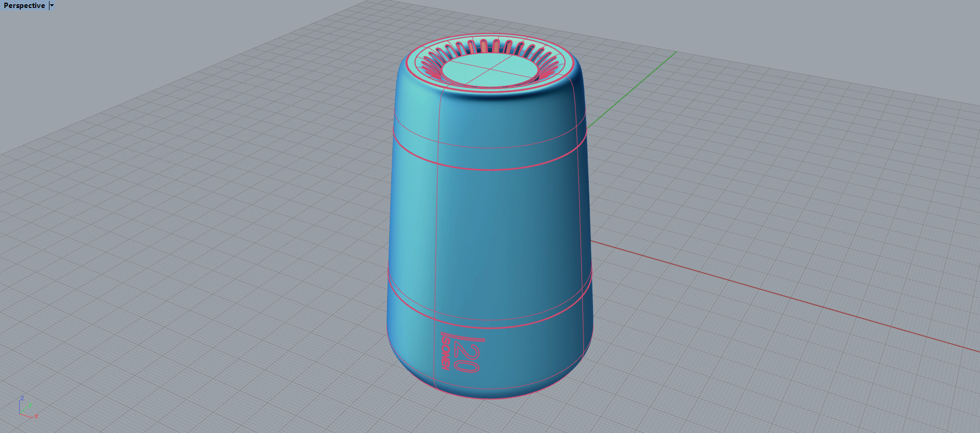Click the green Y label on axes icon
Screen dimensions: 980x433
(30, 405)
